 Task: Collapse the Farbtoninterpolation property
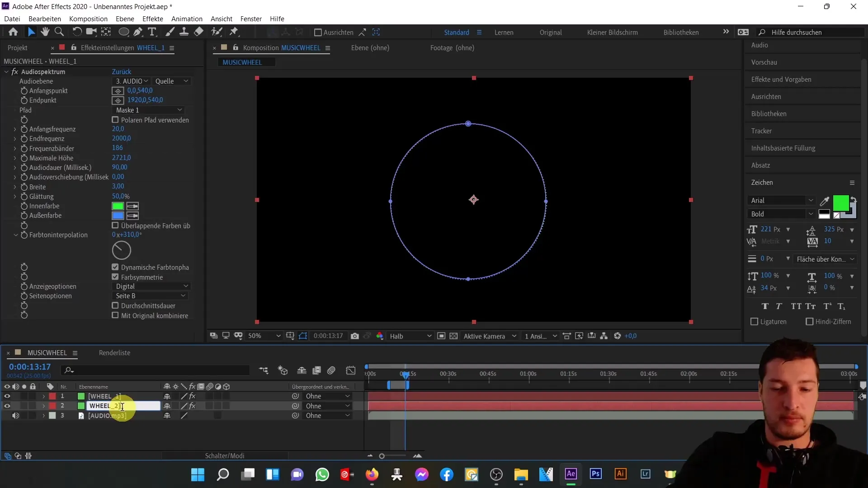tap(15, 235)
